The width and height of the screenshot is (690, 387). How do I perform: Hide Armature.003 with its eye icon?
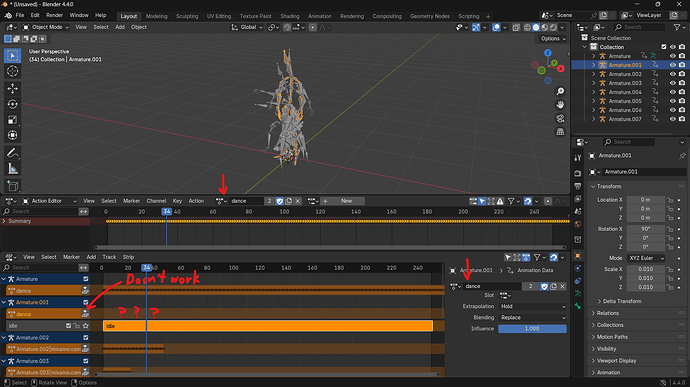[673, 83]
